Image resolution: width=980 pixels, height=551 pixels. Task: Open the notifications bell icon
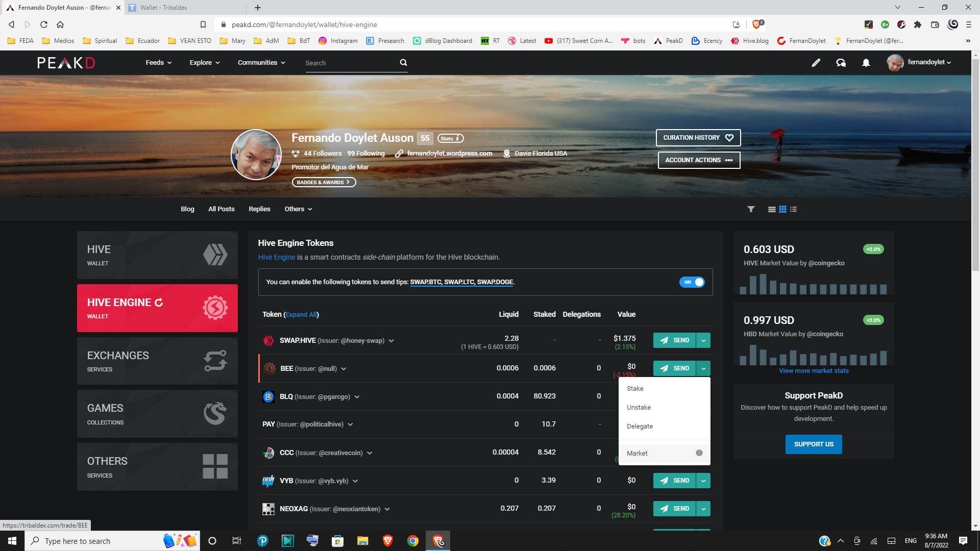(x=866, y=63)
